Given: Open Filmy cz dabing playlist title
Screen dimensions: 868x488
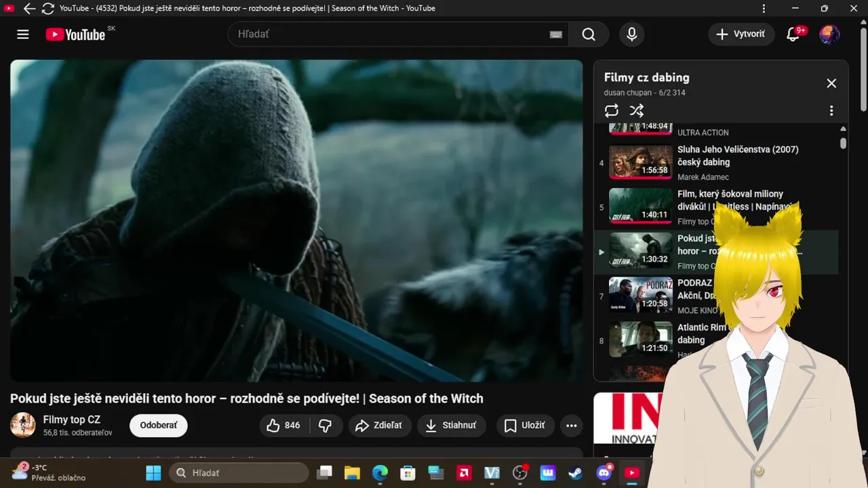Looking at the screenshot, I should coord(647,77).
